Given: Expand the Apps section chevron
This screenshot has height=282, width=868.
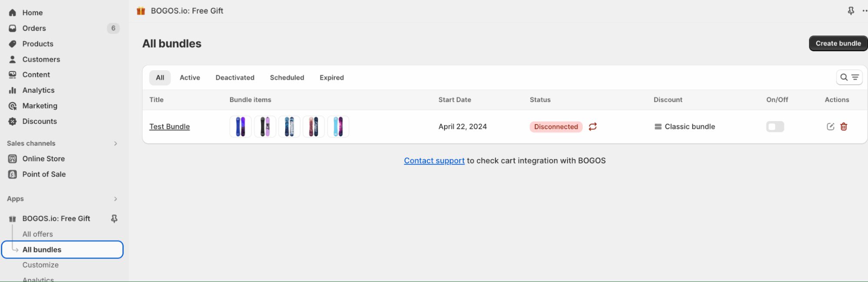Looking at the screenshot, I should coord(116,199).
